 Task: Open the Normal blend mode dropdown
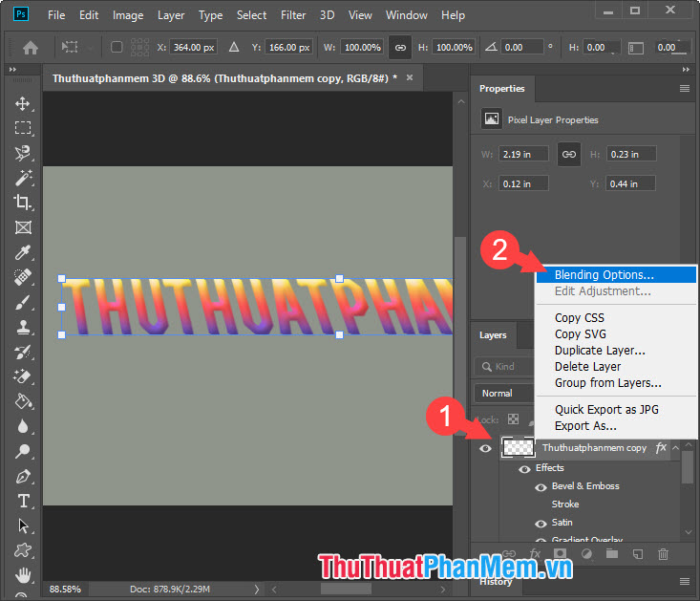504,394
